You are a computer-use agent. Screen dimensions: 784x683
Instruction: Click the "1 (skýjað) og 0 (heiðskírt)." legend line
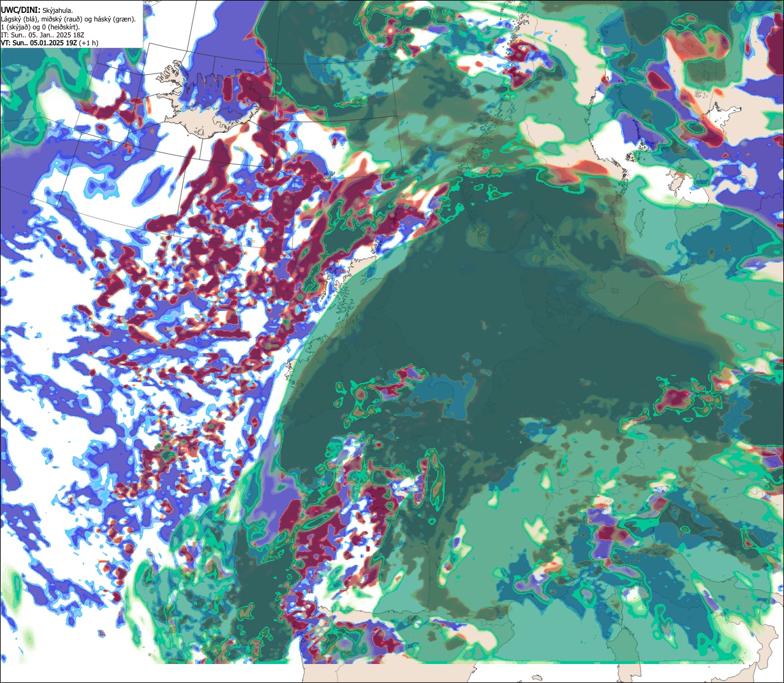tap(40, 27)
